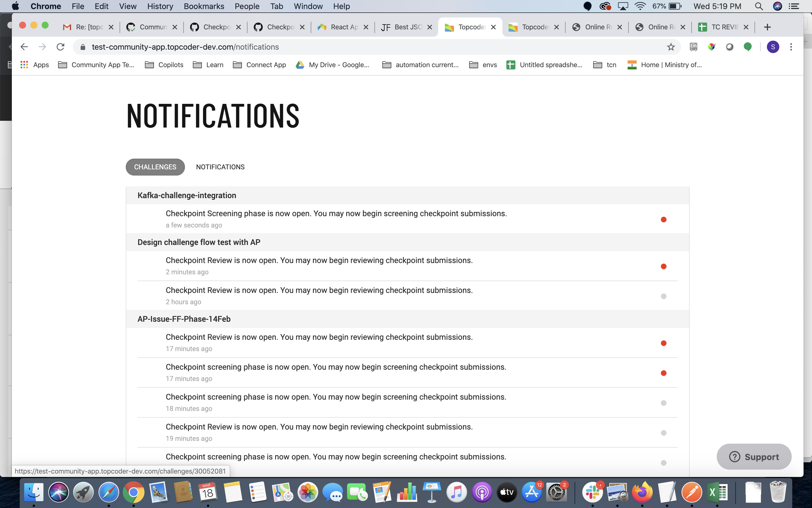Open Siri from the menu bar
The width and height of the screenshot is (812, 508).
(777, 6)
